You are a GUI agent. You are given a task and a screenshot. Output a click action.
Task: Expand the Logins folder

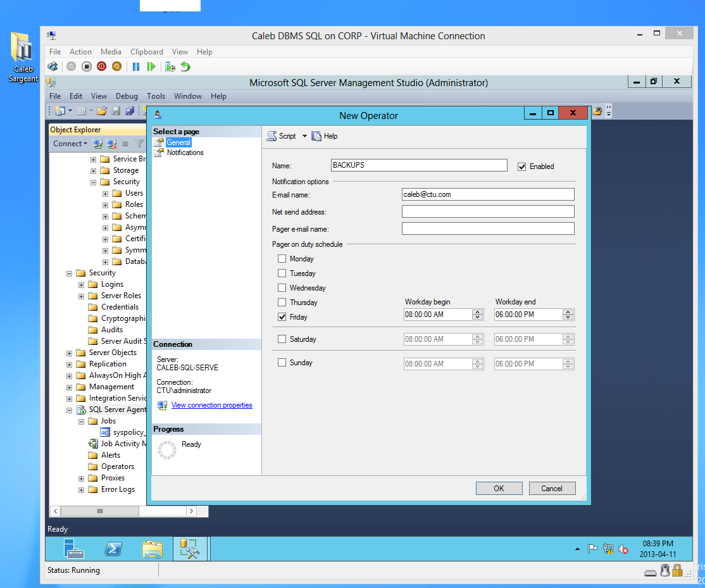(82, 285)
